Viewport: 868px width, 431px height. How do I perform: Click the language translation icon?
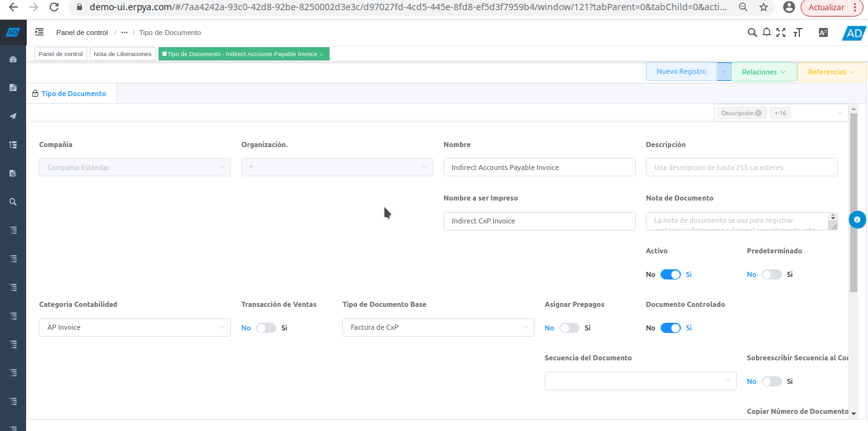823,32
